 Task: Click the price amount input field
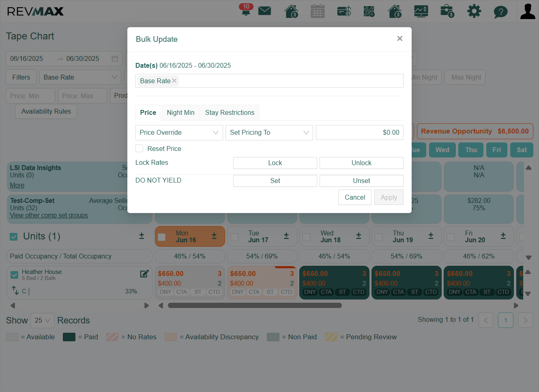pos(360,133)
